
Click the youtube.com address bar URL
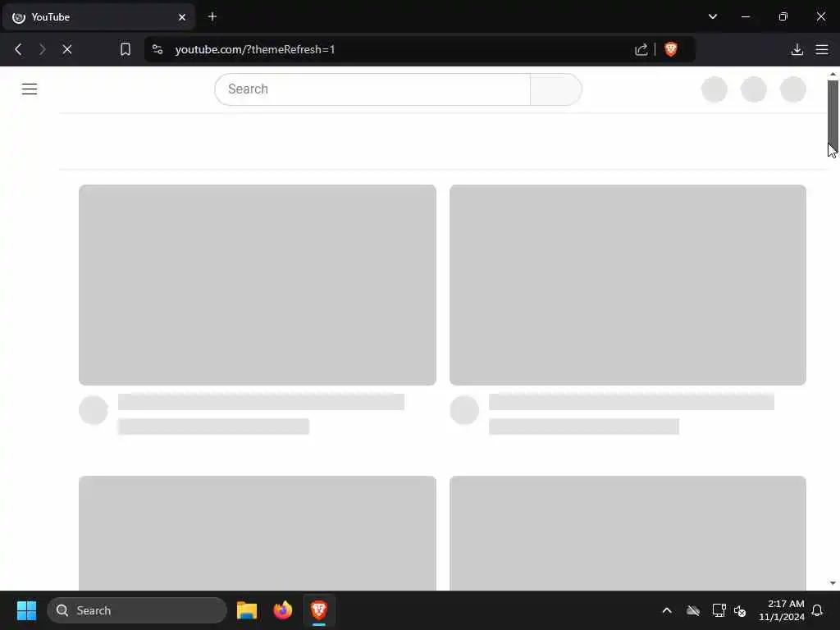(255, 49)
